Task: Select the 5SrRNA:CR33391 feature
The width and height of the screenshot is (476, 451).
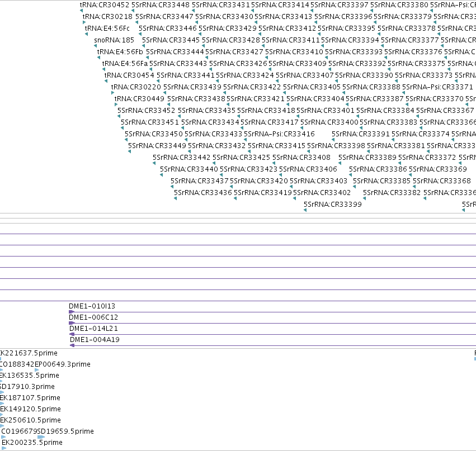Action: tap(360, 134)
